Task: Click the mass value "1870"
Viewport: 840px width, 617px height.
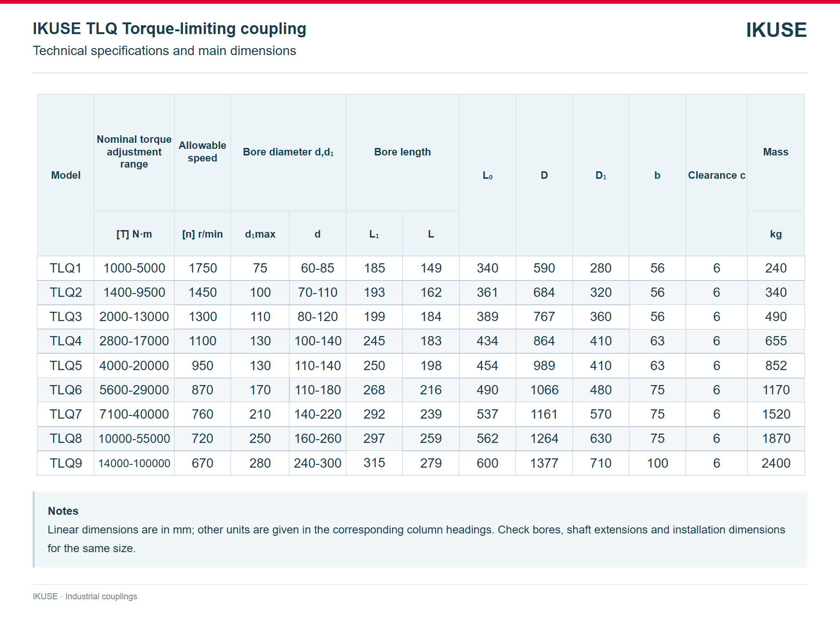Action: tap(776, 439)
